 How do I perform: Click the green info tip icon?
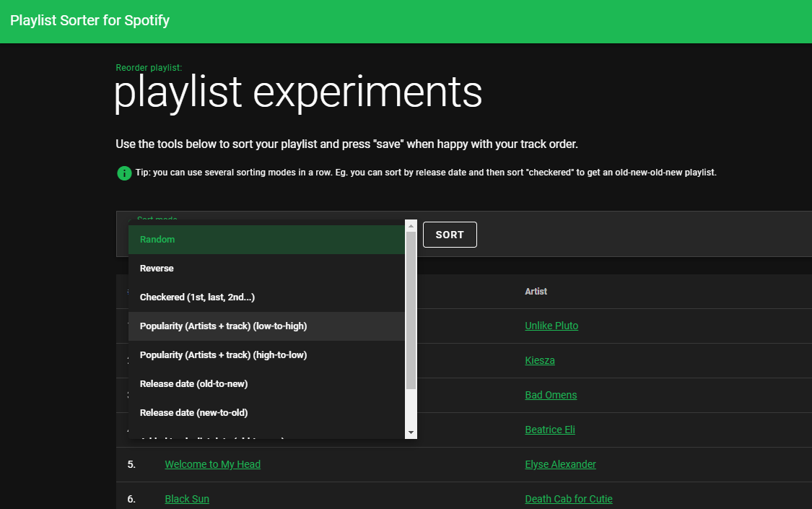point(123,173)
